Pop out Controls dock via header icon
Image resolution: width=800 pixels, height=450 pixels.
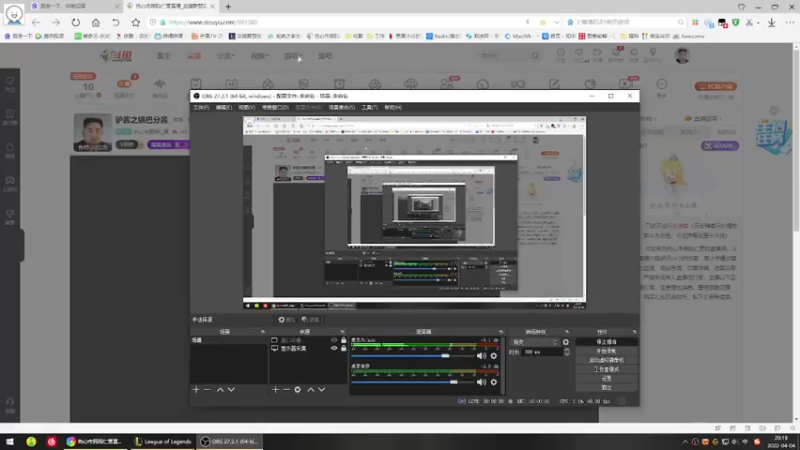[634, 332]
